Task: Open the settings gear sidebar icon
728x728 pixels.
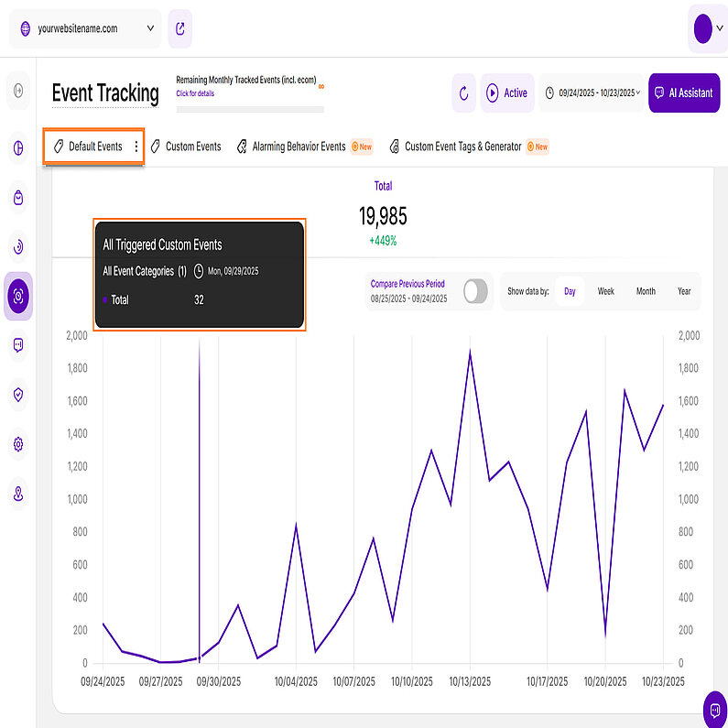Action: coord(19,444)
